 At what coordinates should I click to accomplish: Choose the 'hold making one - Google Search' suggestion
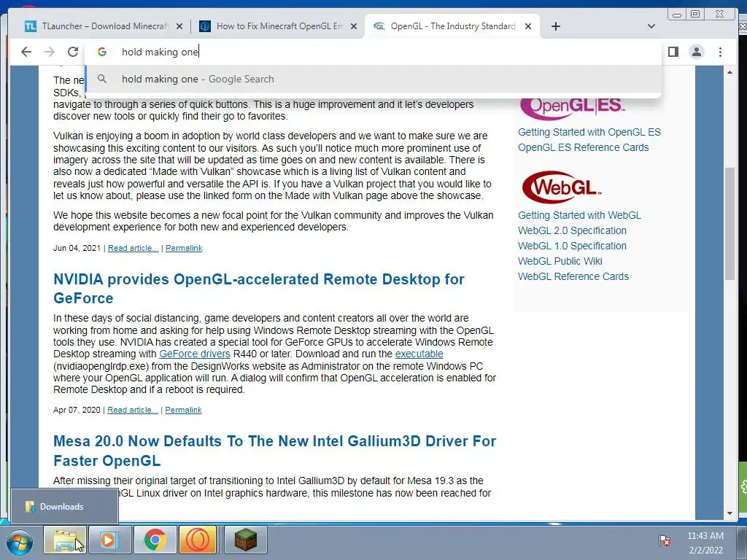coord(373,79)
